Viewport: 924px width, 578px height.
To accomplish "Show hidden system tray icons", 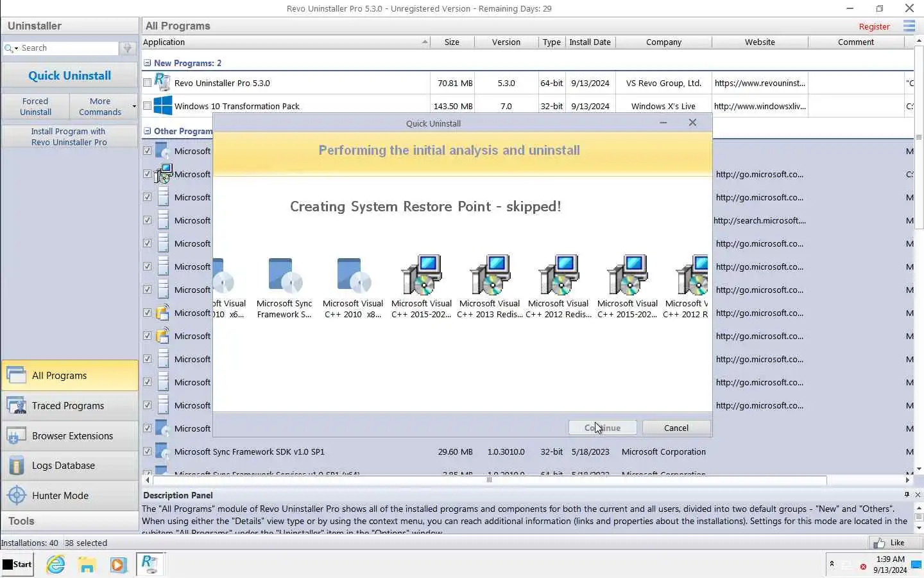I will pos(832,564).
